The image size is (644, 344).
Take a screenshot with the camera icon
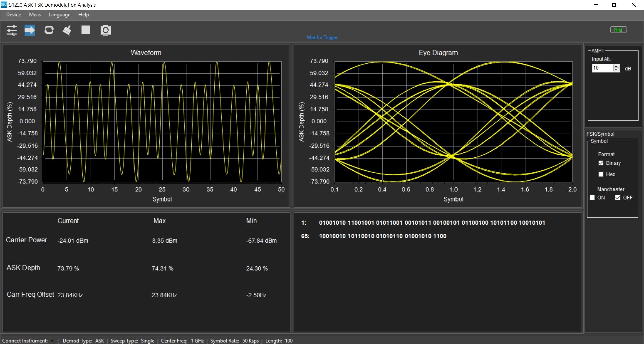(x=106, y=31)
